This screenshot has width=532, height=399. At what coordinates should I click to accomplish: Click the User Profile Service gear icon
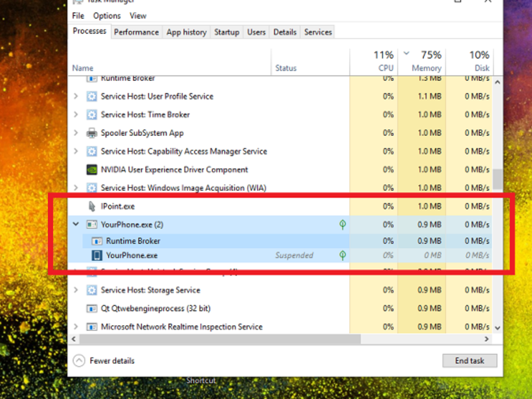pyautogui.click(x=91, y=96)
